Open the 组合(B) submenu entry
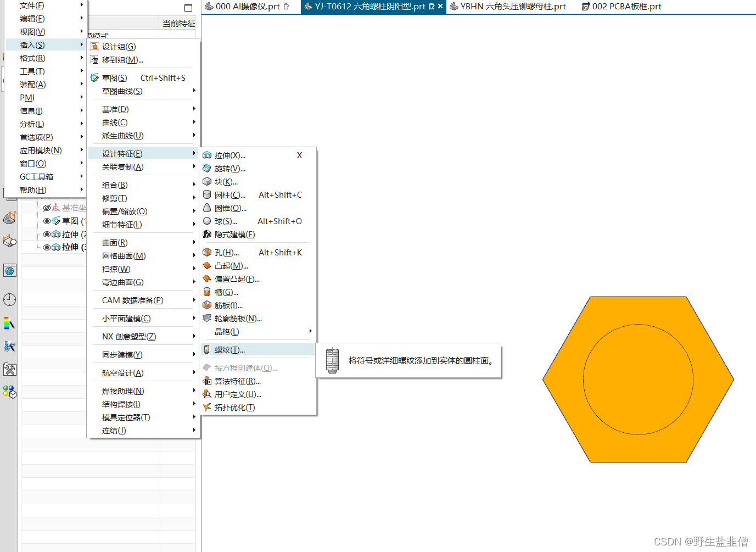 coord(143,185)
